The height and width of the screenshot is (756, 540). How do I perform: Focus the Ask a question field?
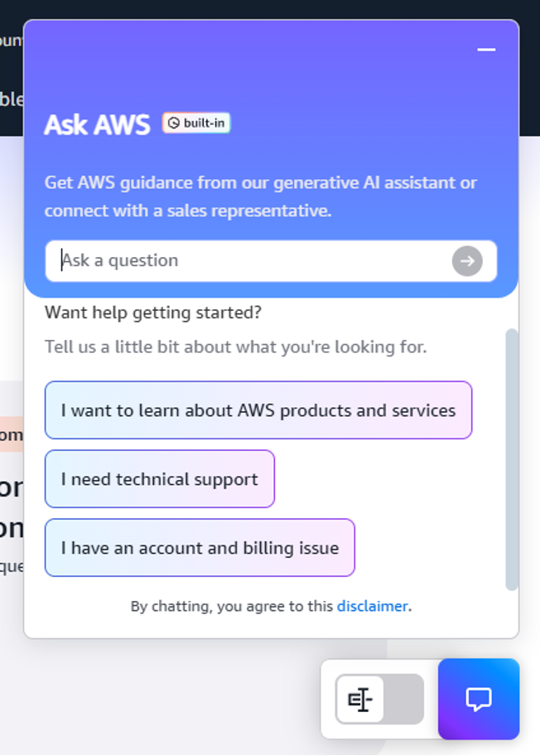coord(248,261)
